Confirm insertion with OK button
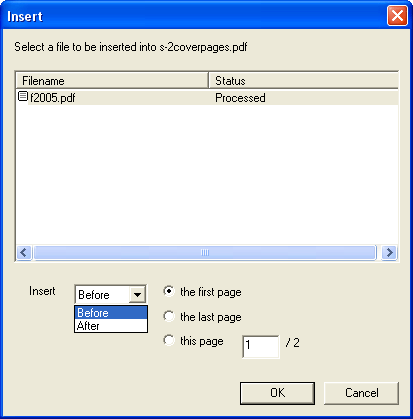Image resolution: width=413 pixels, height=419 pixels. 277,393
